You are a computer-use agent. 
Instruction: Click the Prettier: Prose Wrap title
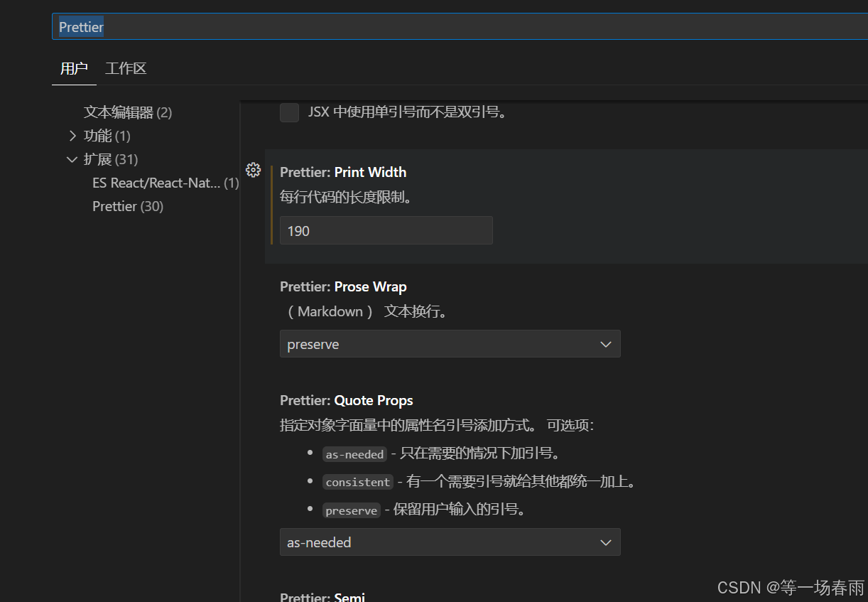coord(343,286)
